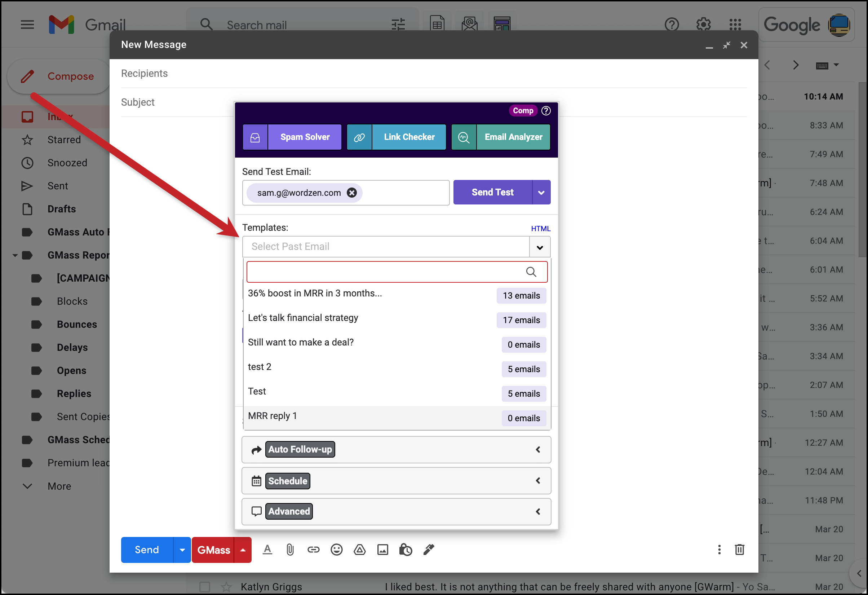Open the GMass dashboard icon in header

(x=502, y=24)
